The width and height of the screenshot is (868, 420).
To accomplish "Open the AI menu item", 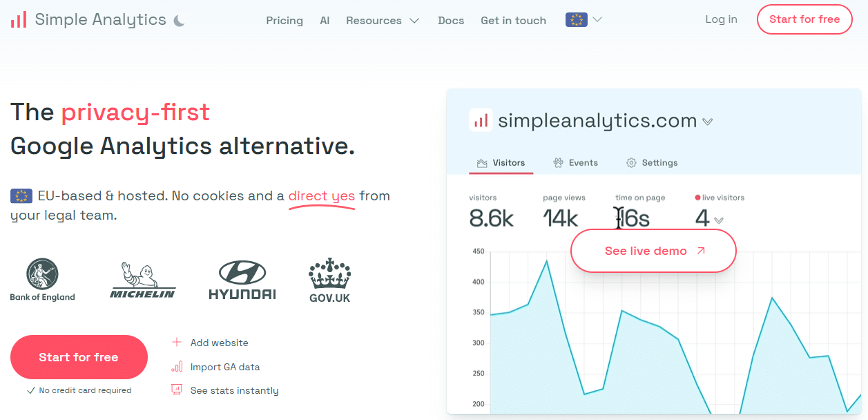I will [x=325, y=21].
